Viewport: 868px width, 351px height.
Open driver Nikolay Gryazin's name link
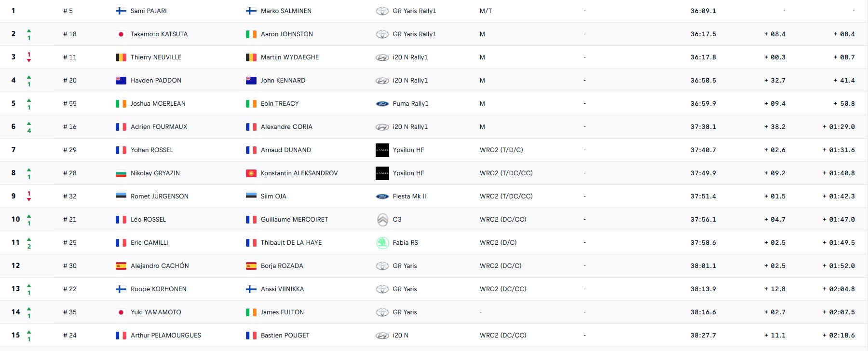[x=155, y=173]
